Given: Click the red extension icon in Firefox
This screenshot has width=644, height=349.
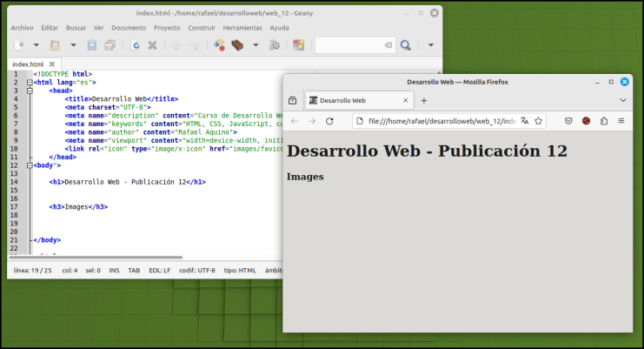Looking at the screenshot, I should pos(586,121).
